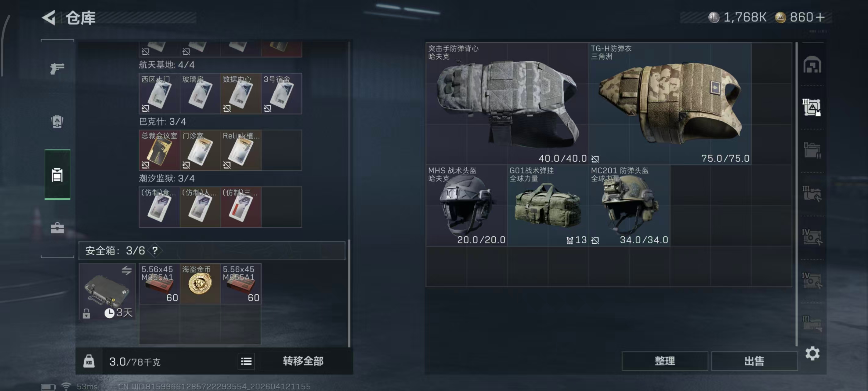Select the backpack category in the sidebar
Screen dimensions: 868x391
coord(57,122)
